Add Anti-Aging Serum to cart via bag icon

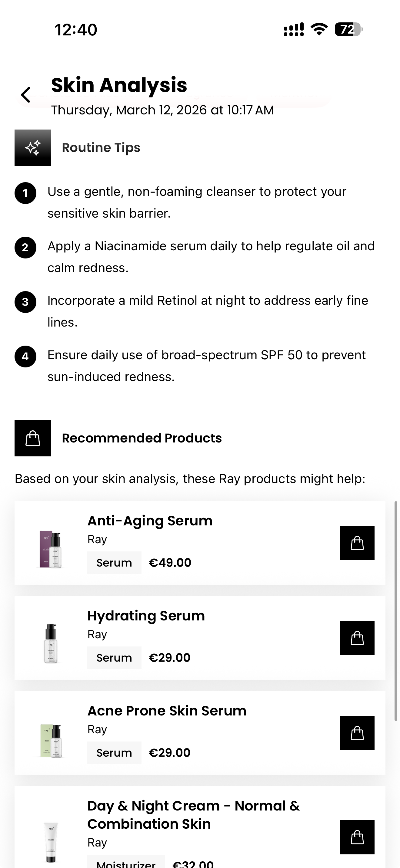pos(358,543)
